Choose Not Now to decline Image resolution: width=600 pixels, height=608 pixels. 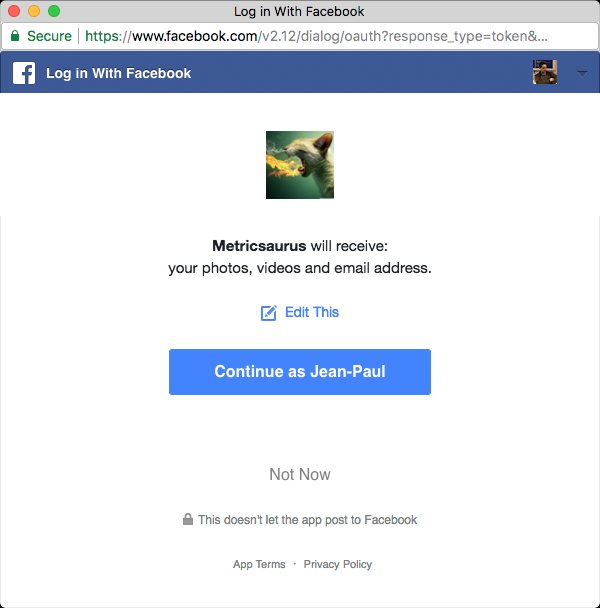(x=300, y=474)
